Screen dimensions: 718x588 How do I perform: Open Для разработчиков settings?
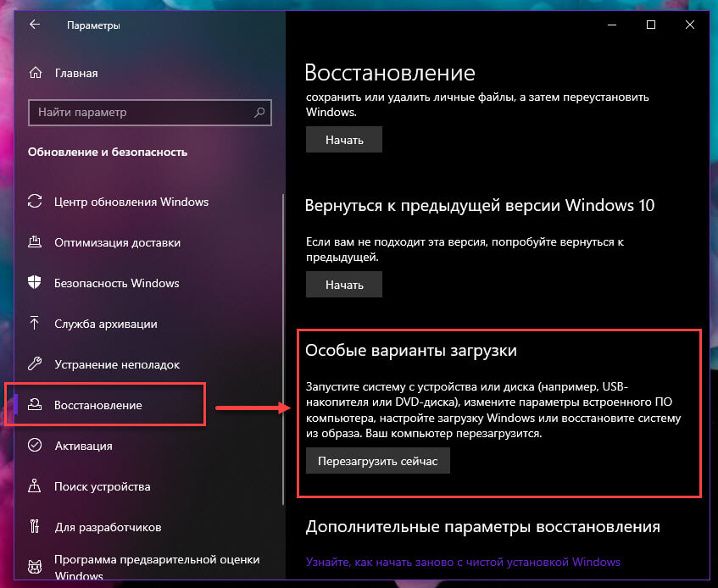[108, 527]
